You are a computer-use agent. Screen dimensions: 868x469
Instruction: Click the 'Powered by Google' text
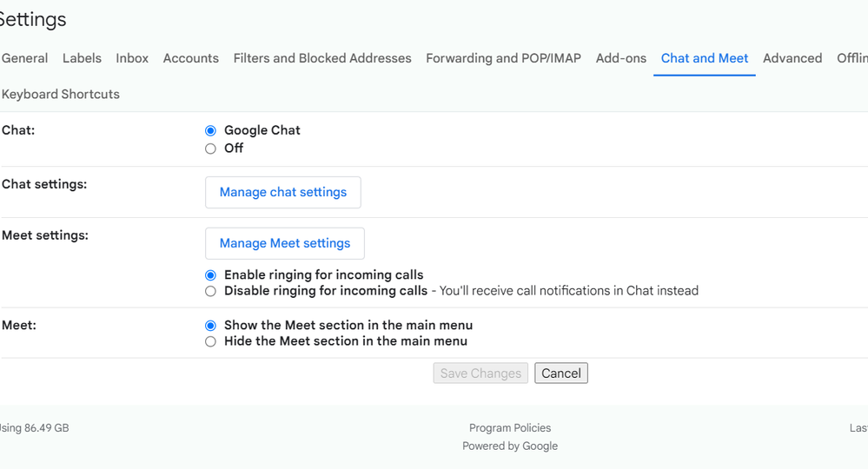[510, 446]
